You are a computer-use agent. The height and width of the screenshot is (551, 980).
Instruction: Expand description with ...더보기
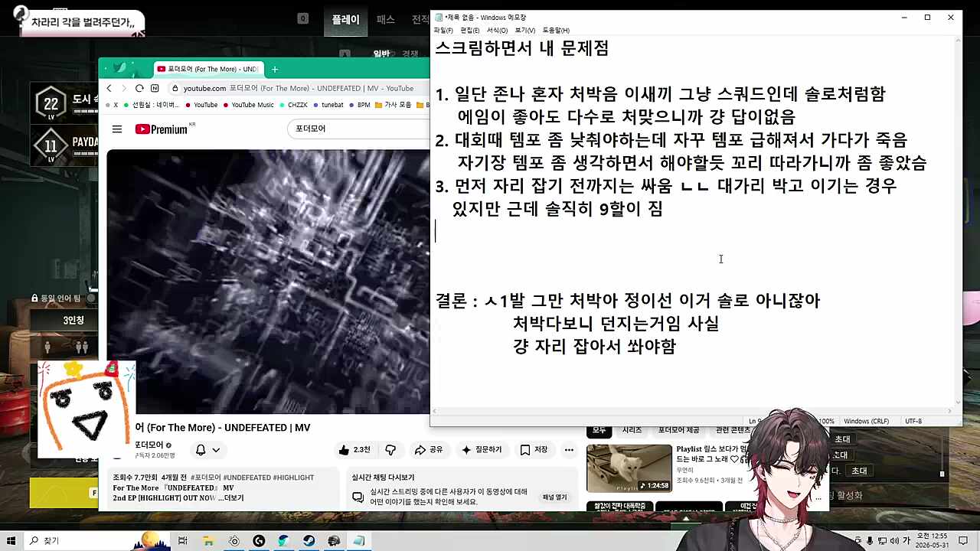coord(230,498)
